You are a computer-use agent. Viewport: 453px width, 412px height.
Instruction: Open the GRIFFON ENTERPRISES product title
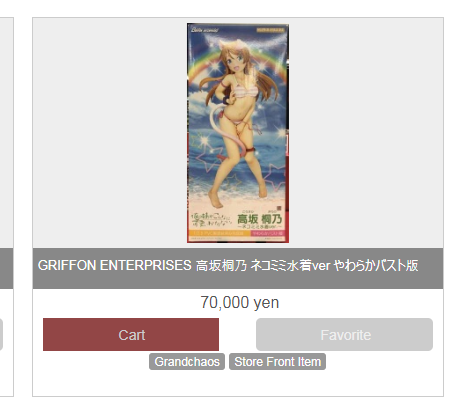click(x=228, y=266)
